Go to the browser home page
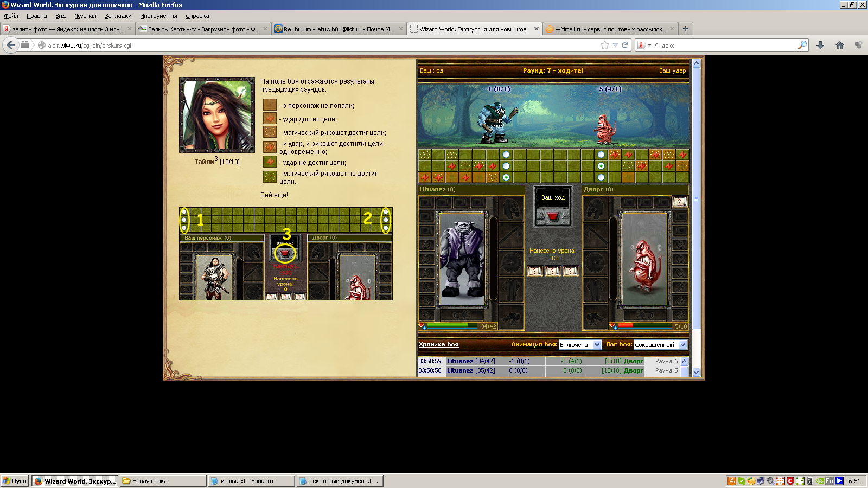868x488 pixels. [840, 45]
